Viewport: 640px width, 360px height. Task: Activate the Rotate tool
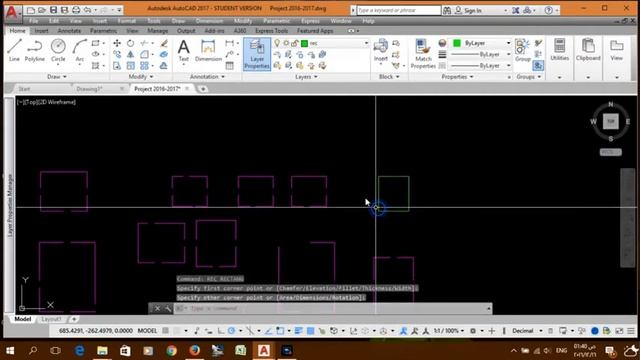[130, 43]
